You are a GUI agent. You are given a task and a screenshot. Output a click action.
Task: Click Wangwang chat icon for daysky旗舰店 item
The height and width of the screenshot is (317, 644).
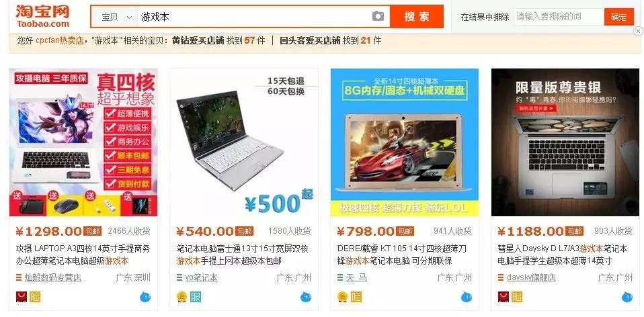coord(627,296)
